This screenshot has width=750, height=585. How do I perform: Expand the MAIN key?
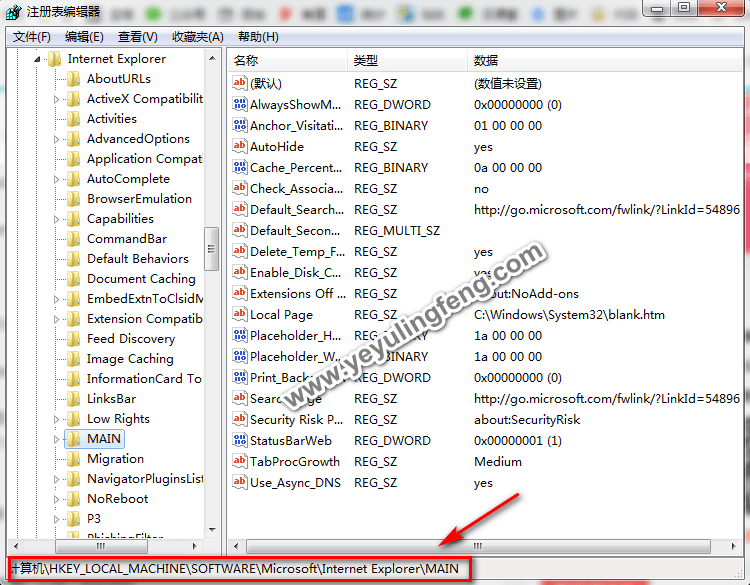point(56,439)
